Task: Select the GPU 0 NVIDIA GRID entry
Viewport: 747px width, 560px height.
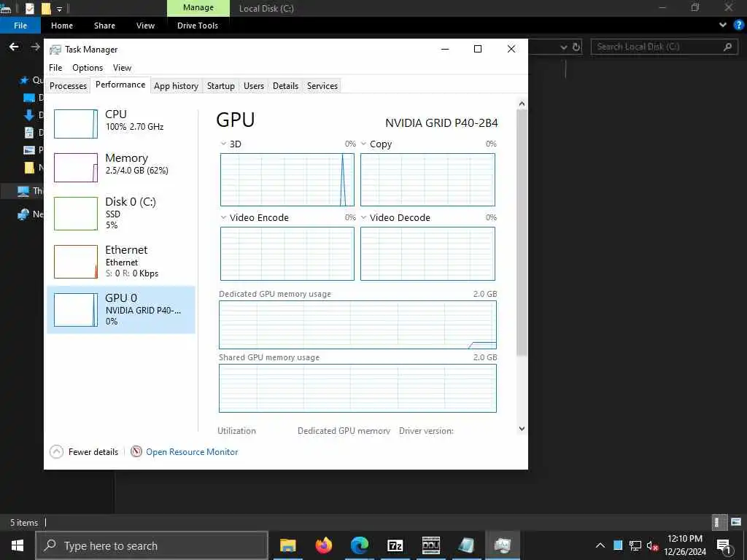Action: coord(121,309)
